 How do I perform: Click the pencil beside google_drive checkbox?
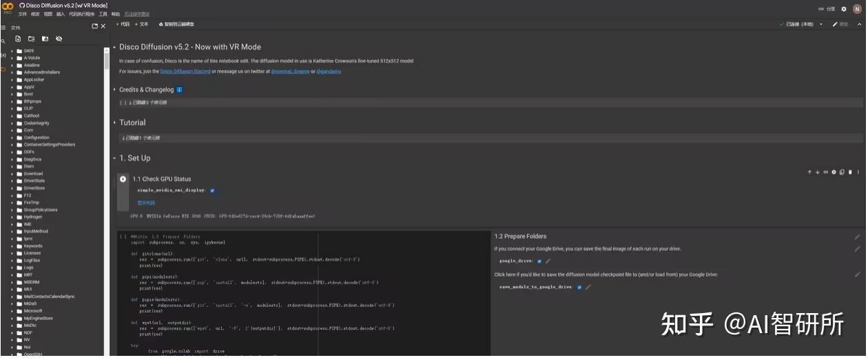[548, 261]
